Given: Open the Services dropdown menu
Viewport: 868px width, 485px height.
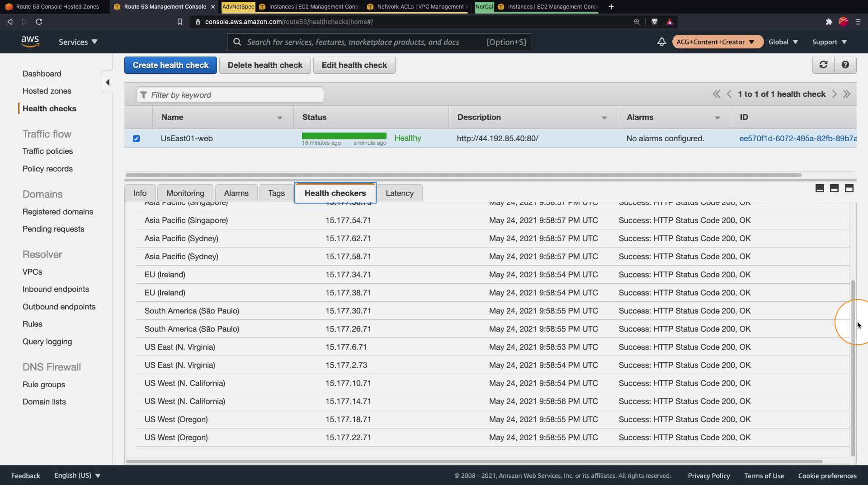Looking at the screenshot, I should [x=78, y=42].
